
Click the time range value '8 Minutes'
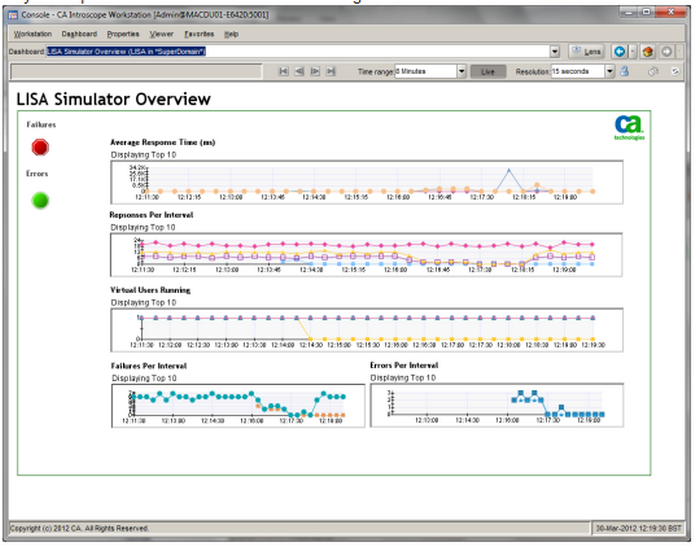point(425,71)
